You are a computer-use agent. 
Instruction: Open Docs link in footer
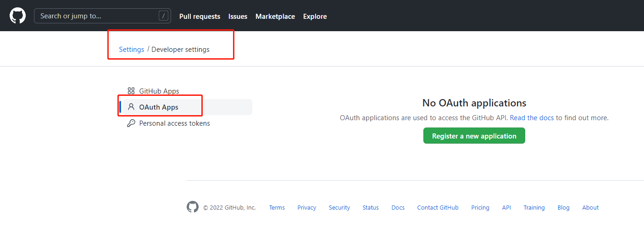pos(398,208)
